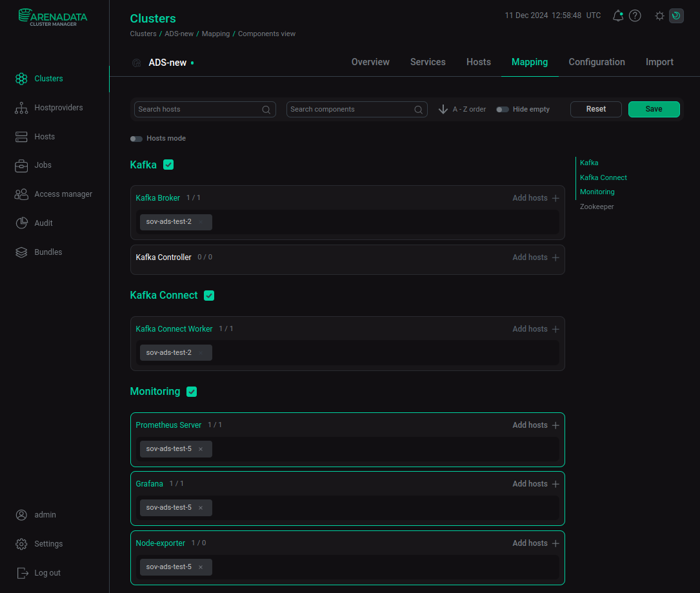Remove sov-ads-test-2 from Kafka Broker
This screenshot has width=700, height=593.
pyautogui.click(x=201, y=222)
